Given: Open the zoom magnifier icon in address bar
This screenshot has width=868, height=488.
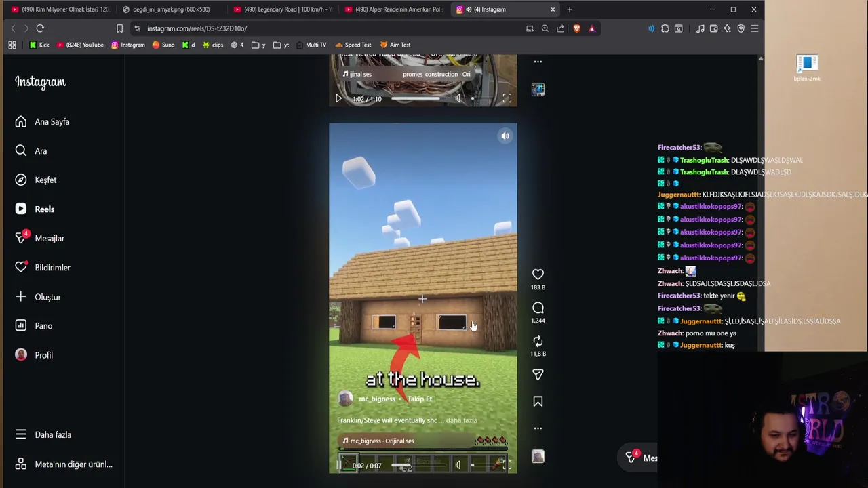Looking at the screenshot, I should pos(545,28).
